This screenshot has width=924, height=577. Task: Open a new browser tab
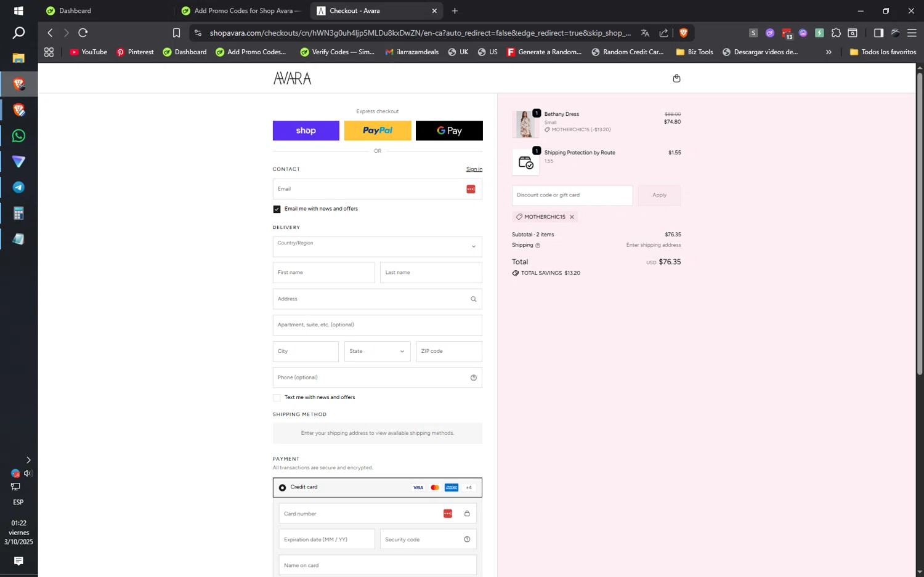(455, 10)
